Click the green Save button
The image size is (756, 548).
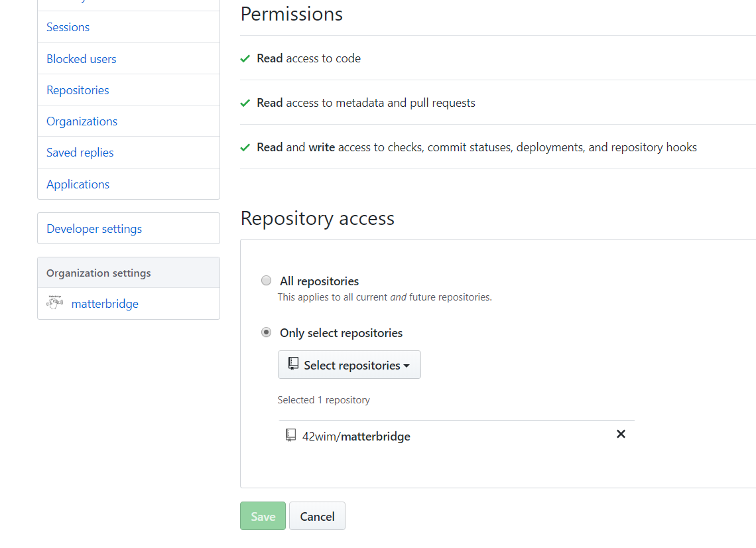pos(263,516)
